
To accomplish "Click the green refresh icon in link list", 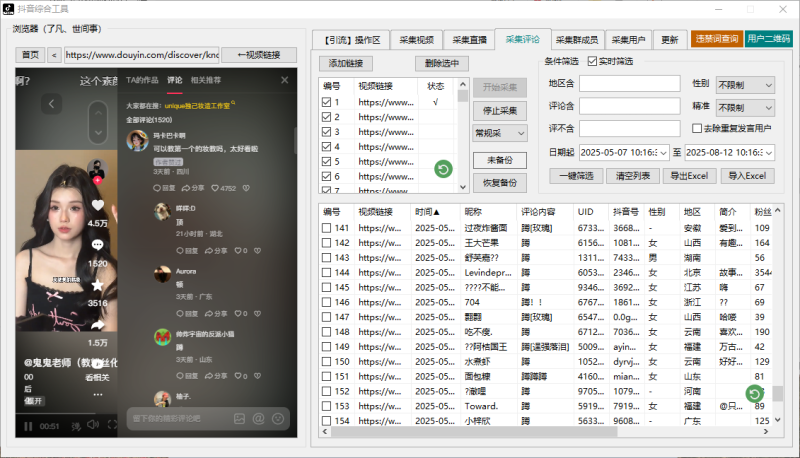I will tap(443, 170).
